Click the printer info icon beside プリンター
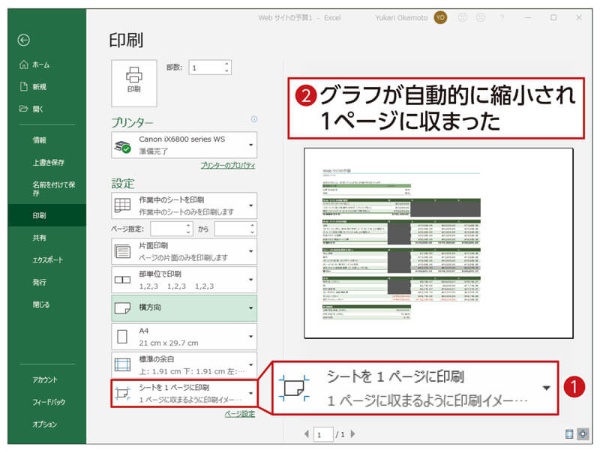The width and height of the screenshot is (600, 453). pos(254,119)
